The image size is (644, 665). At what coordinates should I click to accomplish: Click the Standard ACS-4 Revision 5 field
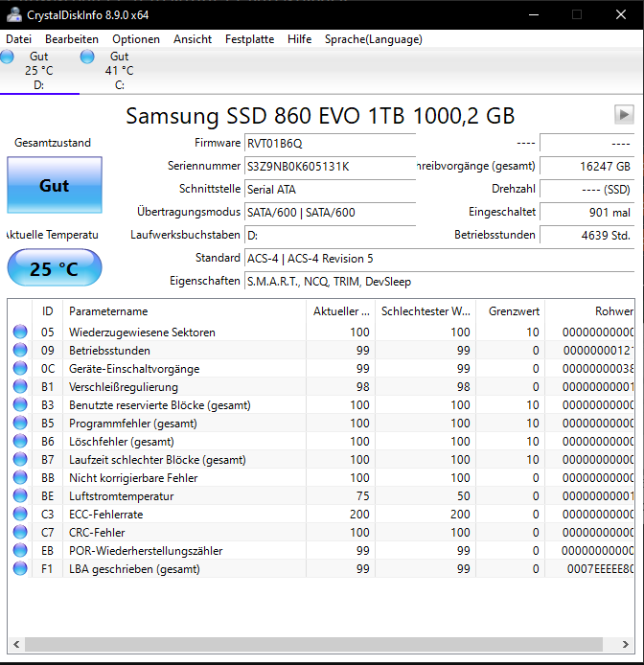pos(439,259)
